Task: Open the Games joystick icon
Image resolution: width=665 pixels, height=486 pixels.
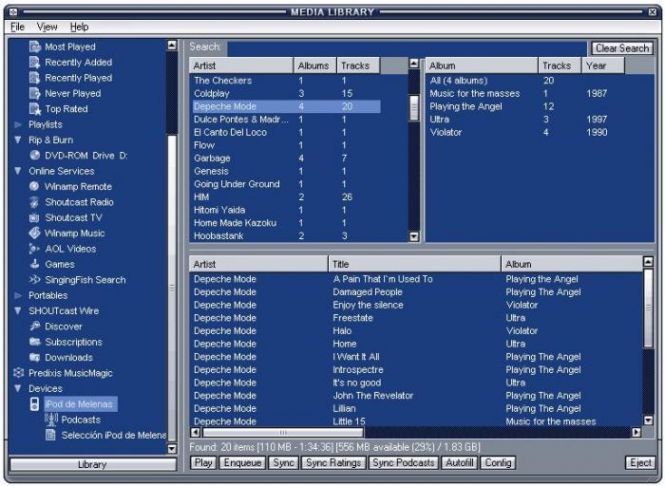Action: click(34, 264)
